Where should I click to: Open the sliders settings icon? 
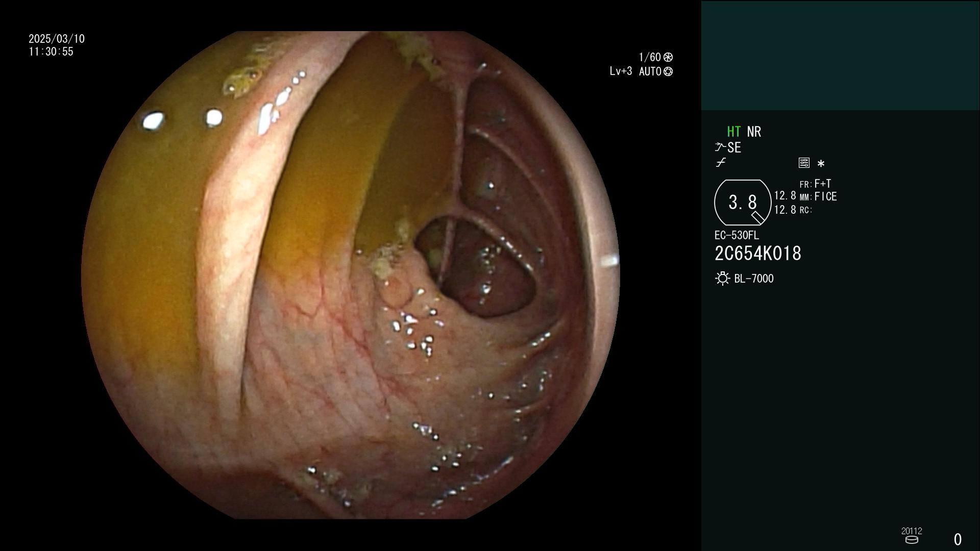tap(804, 163)
